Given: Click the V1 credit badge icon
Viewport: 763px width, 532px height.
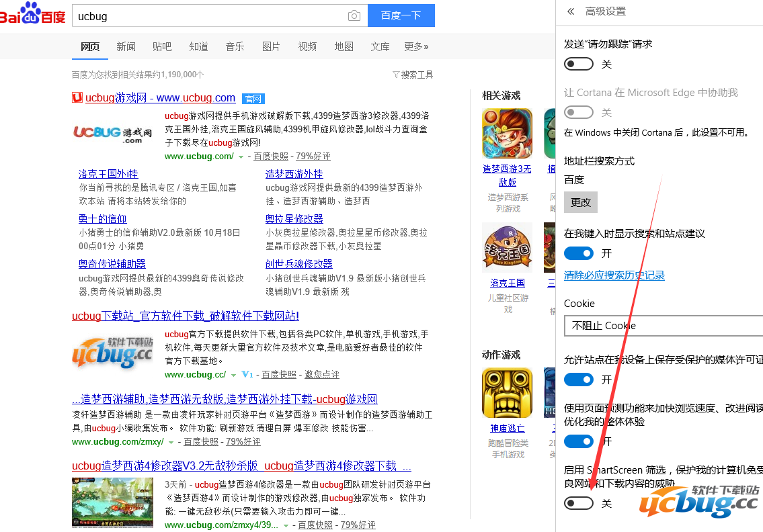Looking at the screenshot, I should click(x=247, y=374).
